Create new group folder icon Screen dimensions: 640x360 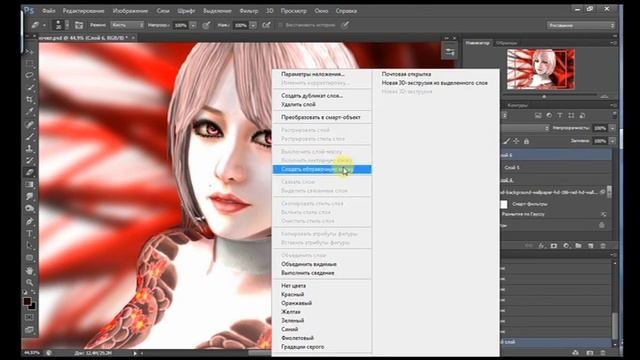point(578,246)
